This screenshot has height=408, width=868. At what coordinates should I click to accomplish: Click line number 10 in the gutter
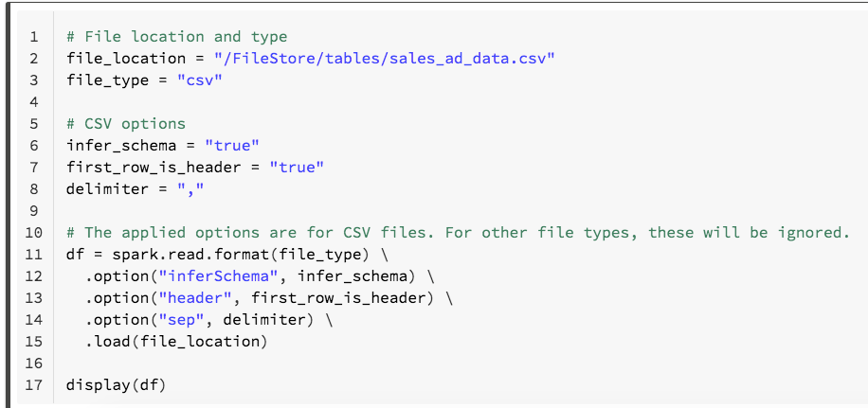pyautogui.click(x=34, y=233)
